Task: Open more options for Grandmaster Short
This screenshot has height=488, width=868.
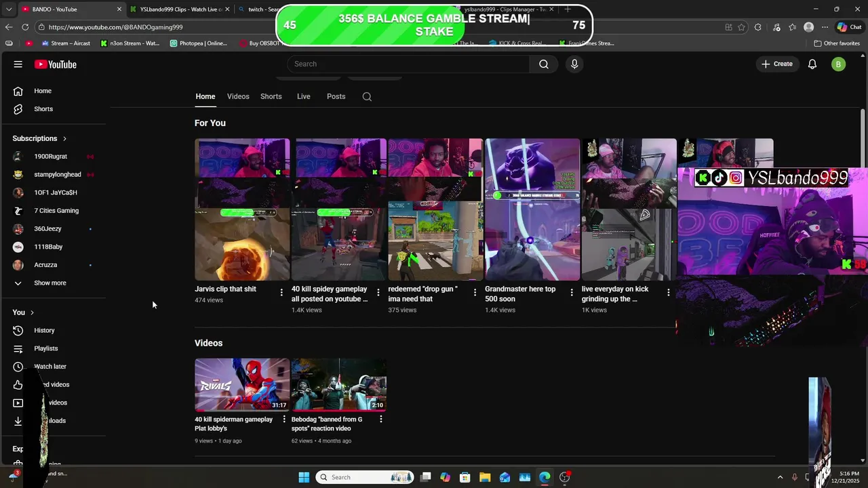Action: click(x=572, y=292)
